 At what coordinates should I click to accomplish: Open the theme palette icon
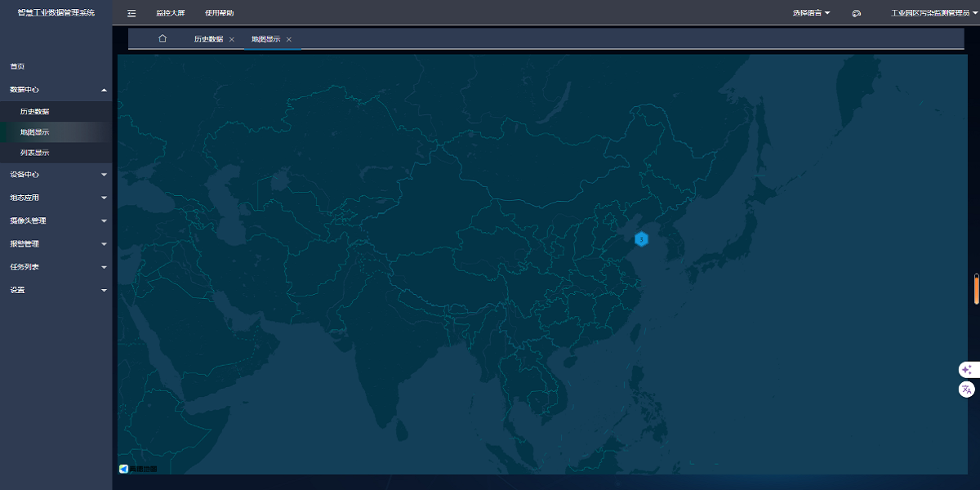(857, 13)
